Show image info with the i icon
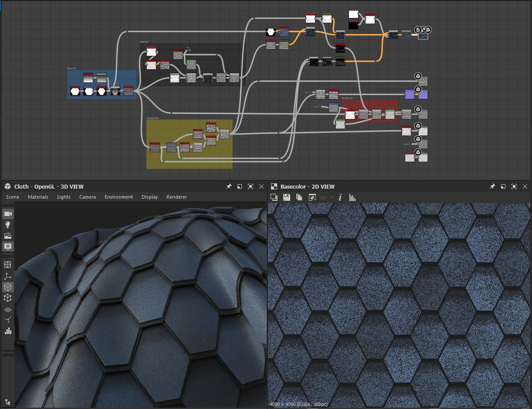The height and width of the screenshot is (409, 532). pyautogui.click(x=340, y=197)
